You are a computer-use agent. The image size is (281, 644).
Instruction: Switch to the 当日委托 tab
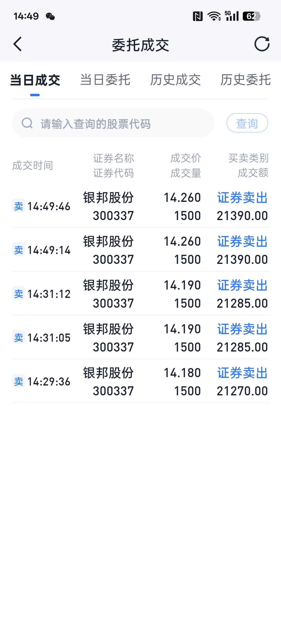pyautogui.click(x=105, y=80)
